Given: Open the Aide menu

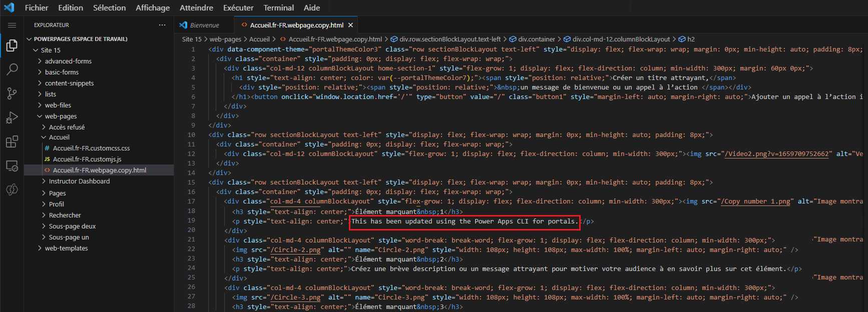Looking at the screenshot, I should click(312, 7).
